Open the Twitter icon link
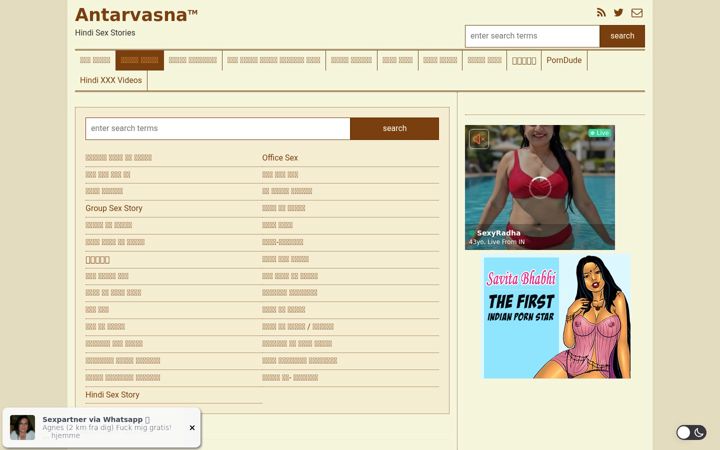Viewport: 720px width, 450px height. 619,13
